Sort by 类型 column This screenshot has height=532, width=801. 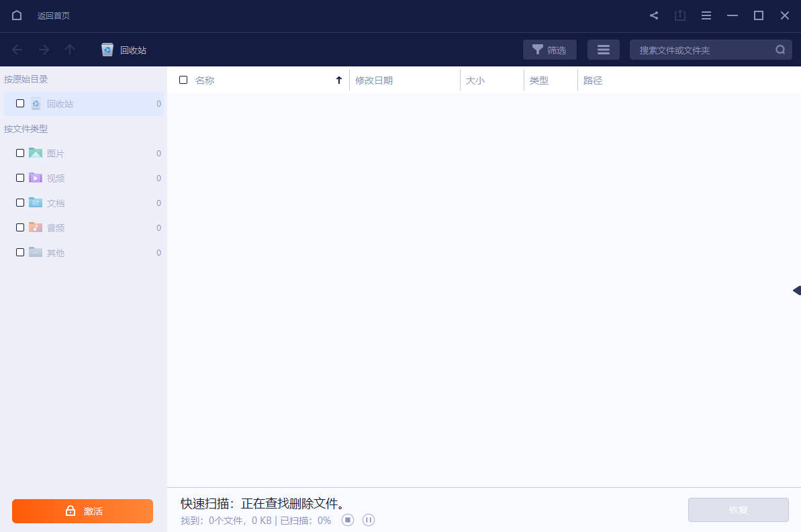(539, 80)
